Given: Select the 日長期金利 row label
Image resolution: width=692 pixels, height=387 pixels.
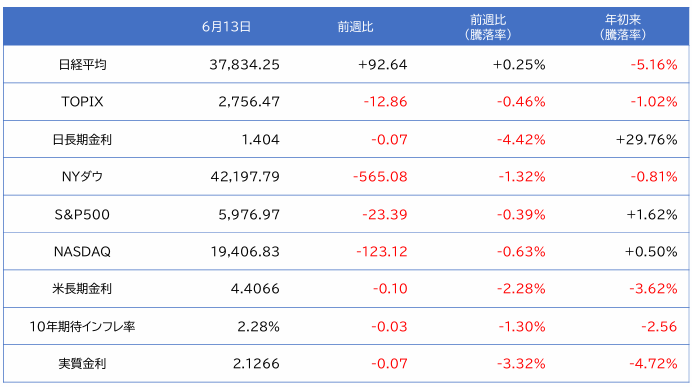Looking at the screenshot, I should coord(82,139).
